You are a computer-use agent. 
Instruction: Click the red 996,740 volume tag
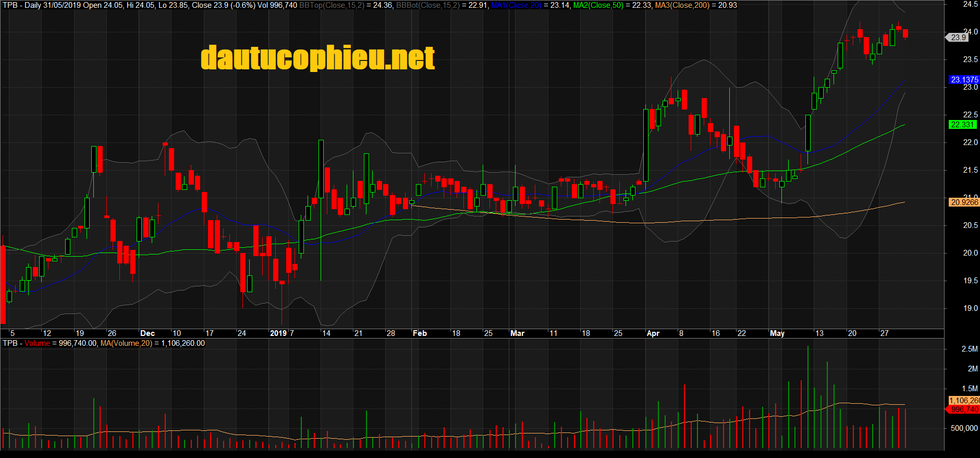click(964, 409)
